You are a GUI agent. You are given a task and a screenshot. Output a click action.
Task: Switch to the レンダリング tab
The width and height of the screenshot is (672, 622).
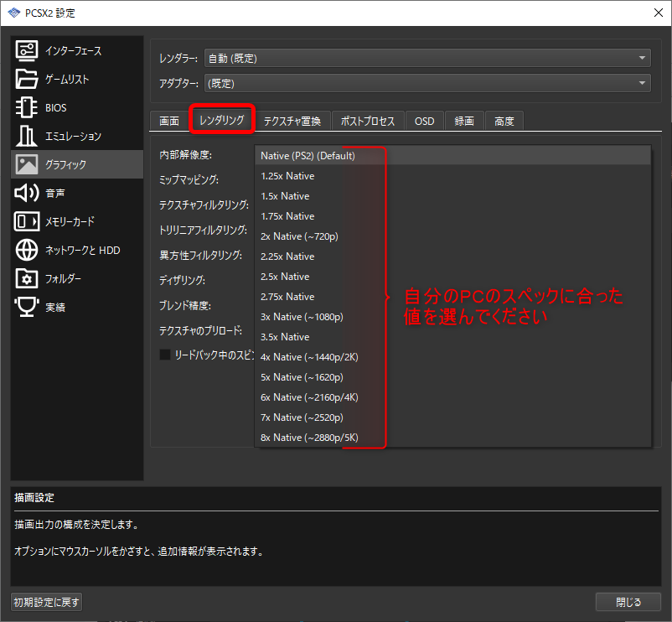(222, 120)
